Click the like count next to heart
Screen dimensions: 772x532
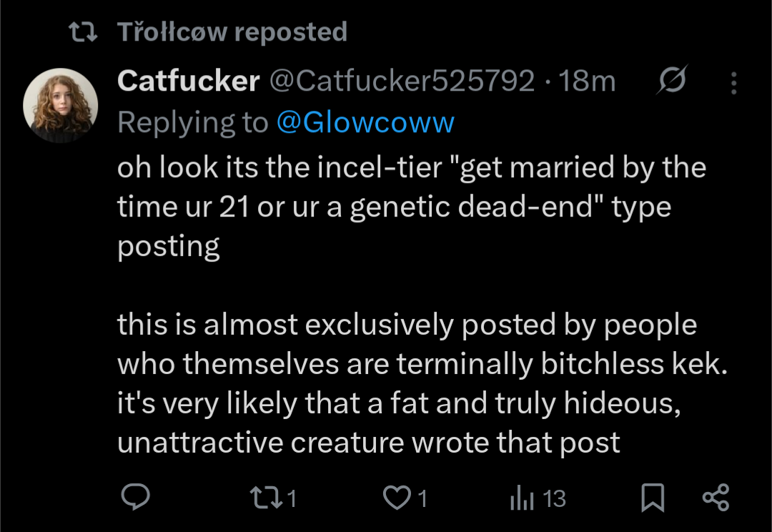pos(422,498)
